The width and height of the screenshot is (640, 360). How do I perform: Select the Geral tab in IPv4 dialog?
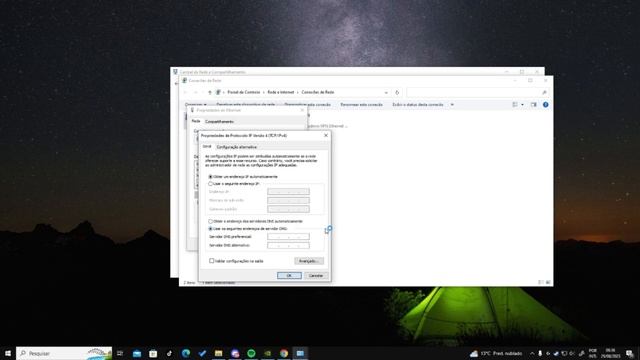tap(207, 147)
